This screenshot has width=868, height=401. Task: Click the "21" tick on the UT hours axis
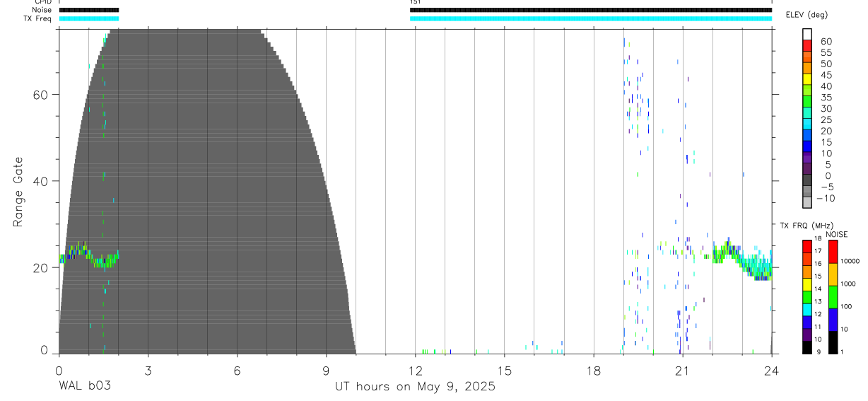[x=682, y=370]
